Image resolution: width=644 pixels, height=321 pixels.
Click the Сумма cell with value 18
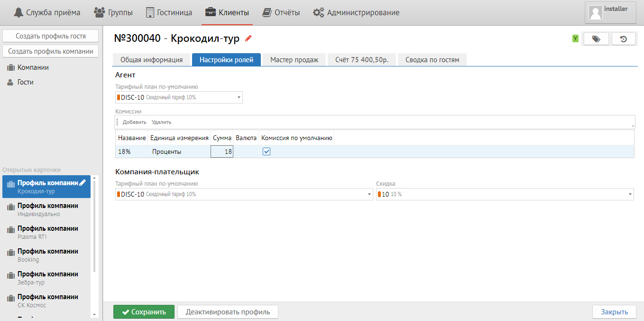coord(222,151)
